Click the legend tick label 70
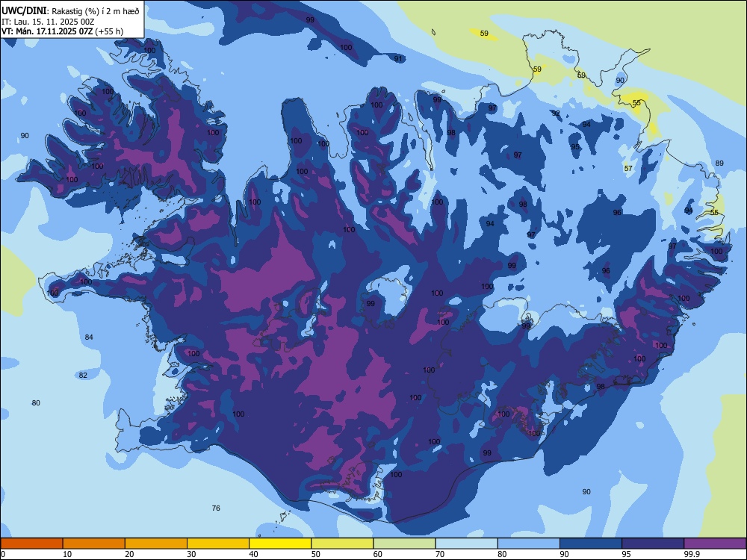Viewport: 747px width, 560px height. pyautogui.click(x=440, y=554)
